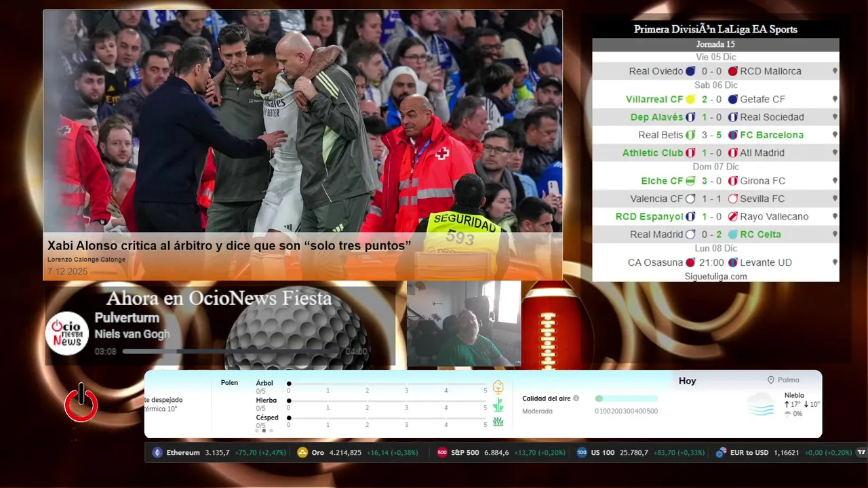Click the stadium pin on Real Madrid row
868x488 pixels.
pos(835,235)
